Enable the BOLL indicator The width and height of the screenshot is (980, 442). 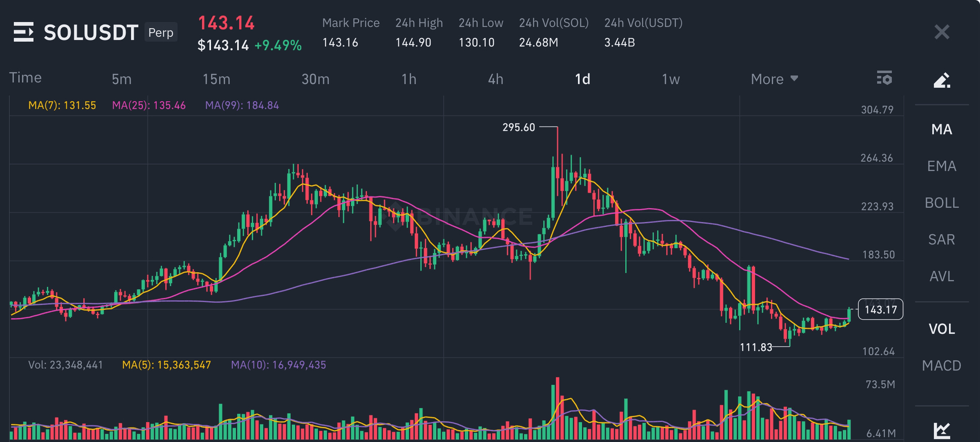point(942,203)
